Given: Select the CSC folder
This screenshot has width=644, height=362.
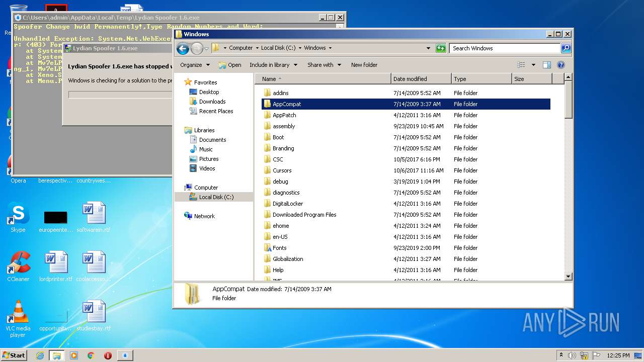Looking at the screenshot, I should tap(278, 159).
